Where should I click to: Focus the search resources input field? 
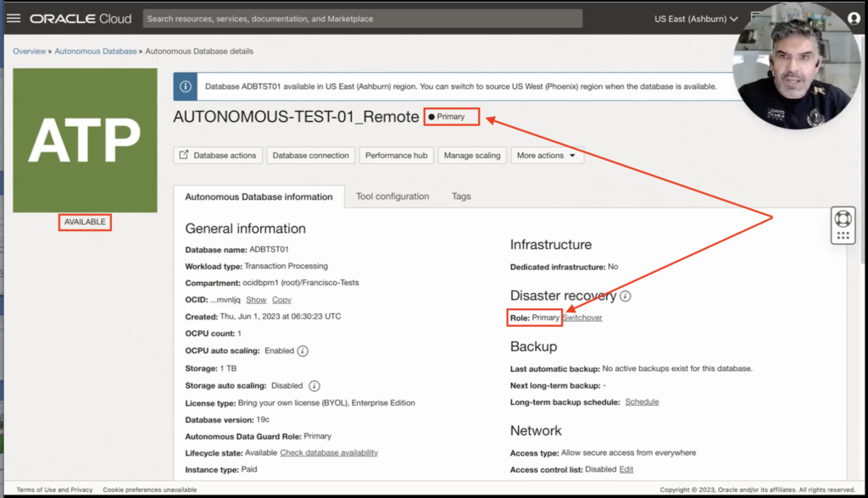[363, 19]
